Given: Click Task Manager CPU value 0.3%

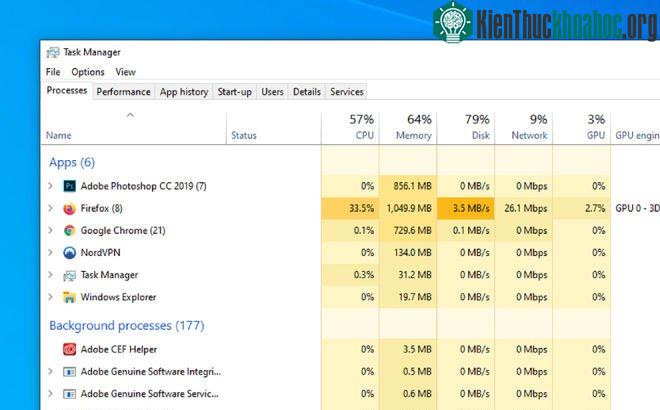Looking at the screenshot, I should (364, 275).
